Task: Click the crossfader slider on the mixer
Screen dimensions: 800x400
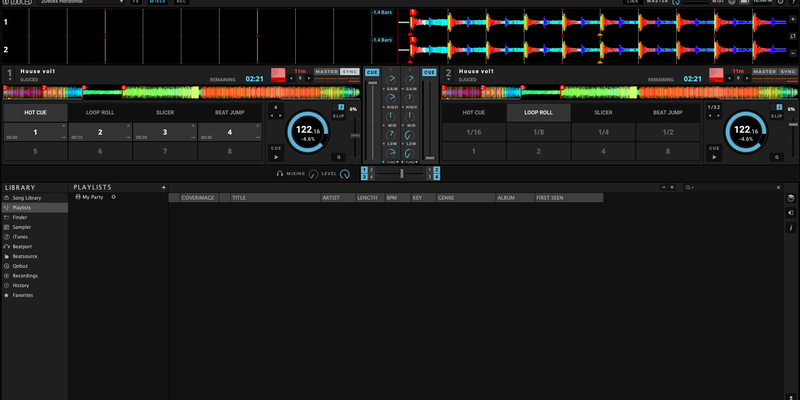Action: 400,173
